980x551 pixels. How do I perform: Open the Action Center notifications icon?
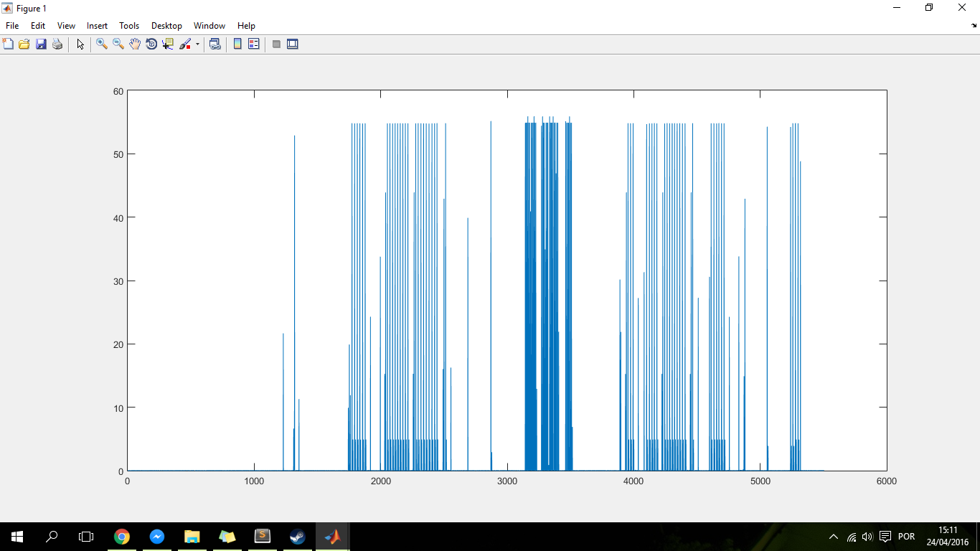point(885,537)
